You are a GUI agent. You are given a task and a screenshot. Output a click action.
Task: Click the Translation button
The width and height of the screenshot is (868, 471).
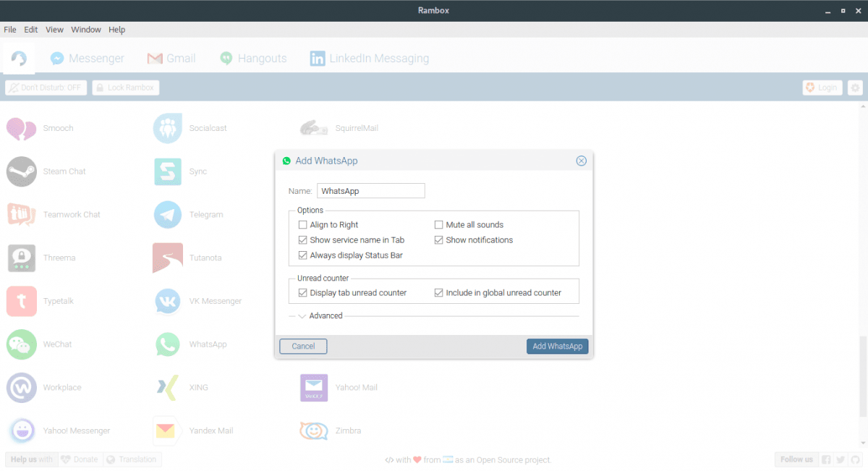[x=132, y=459]
